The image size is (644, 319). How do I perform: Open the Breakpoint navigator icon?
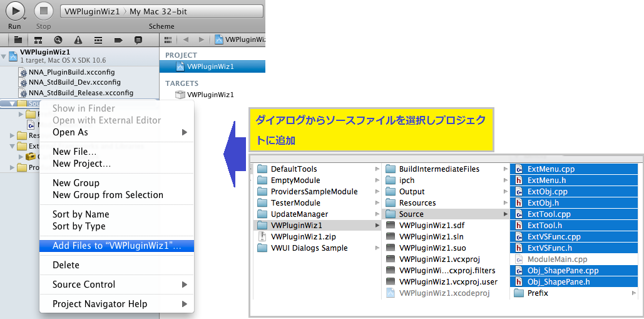[118, 40]
